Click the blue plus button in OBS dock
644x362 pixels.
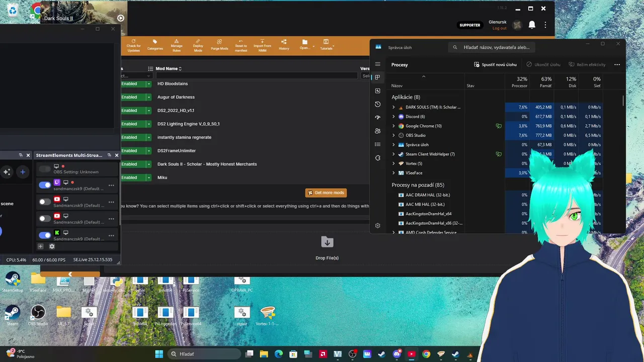23,172
